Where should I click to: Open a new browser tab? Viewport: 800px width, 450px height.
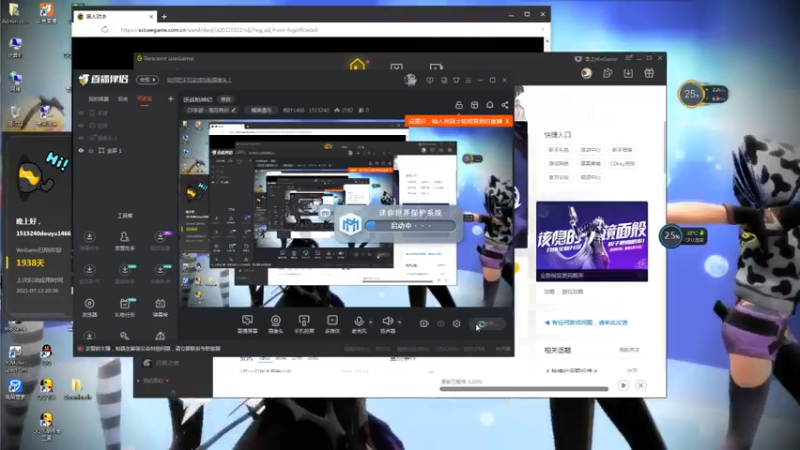pos(164,16)
